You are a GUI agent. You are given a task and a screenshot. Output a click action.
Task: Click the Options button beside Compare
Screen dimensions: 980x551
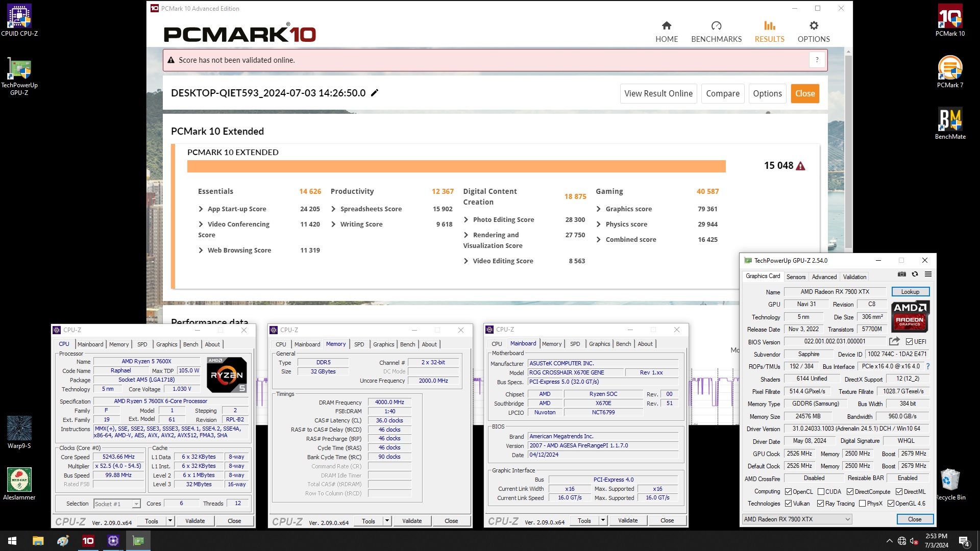tap(767, 93)
